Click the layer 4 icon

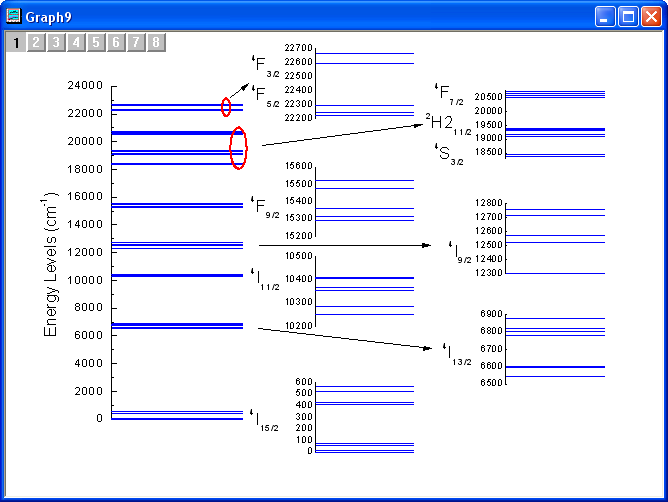76,42
